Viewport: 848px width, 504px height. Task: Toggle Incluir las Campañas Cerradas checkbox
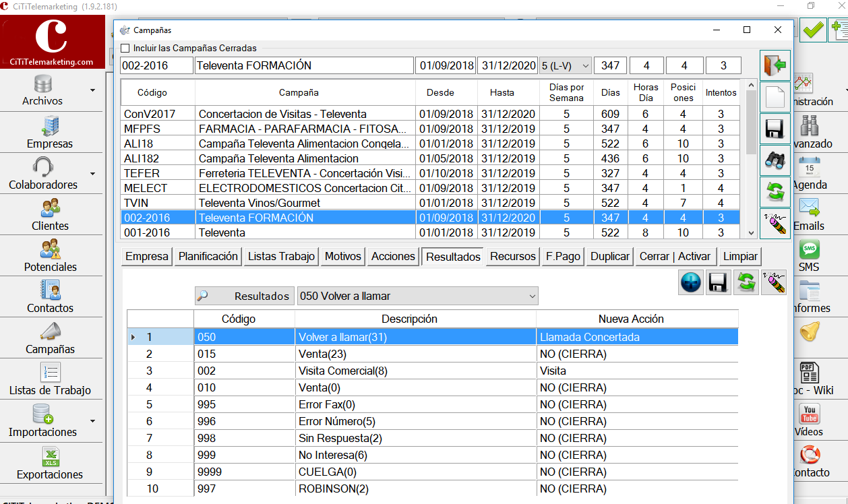coord(125,49)
